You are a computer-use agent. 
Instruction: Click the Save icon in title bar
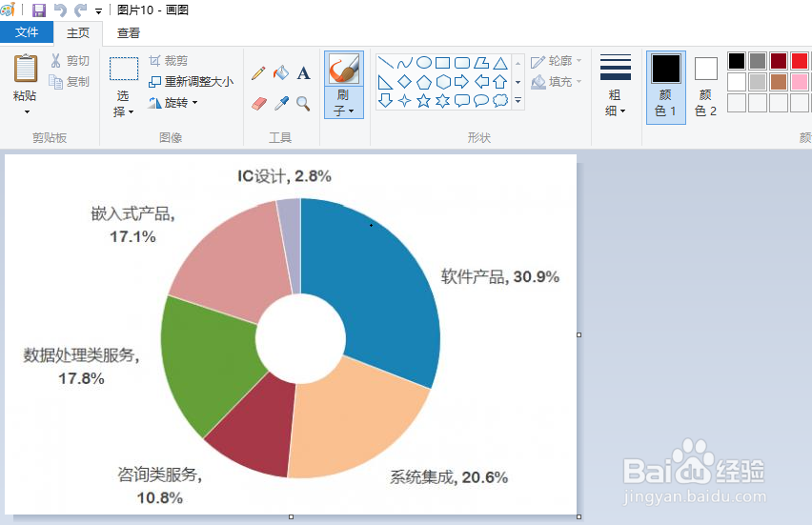pos(39,10)
